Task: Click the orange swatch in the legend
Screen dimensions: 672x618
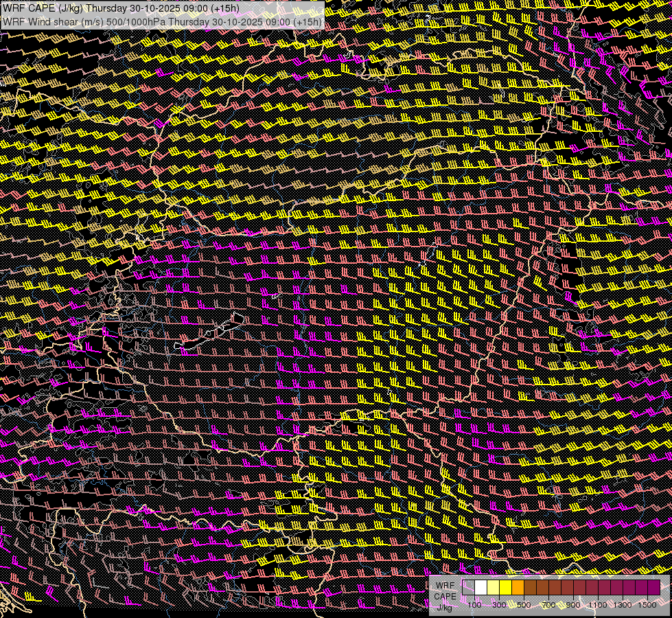Action: click(x=518, y=587)
